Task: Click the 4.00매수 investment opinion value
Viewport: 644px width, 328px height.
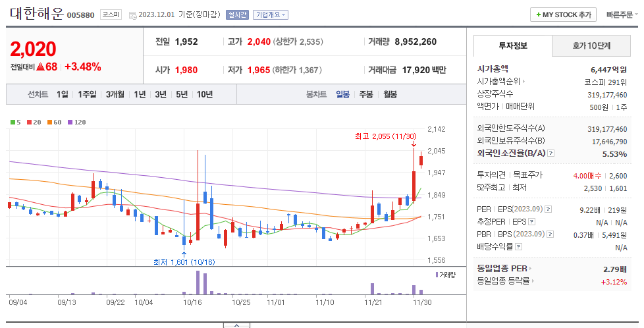Action: [x=587, y=176]
